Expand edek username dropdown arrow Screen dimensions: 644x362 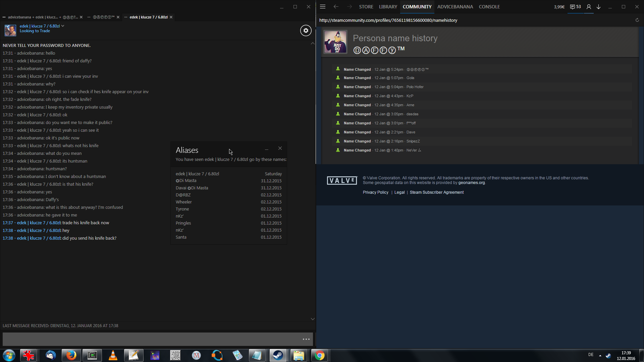pos(63,26)
